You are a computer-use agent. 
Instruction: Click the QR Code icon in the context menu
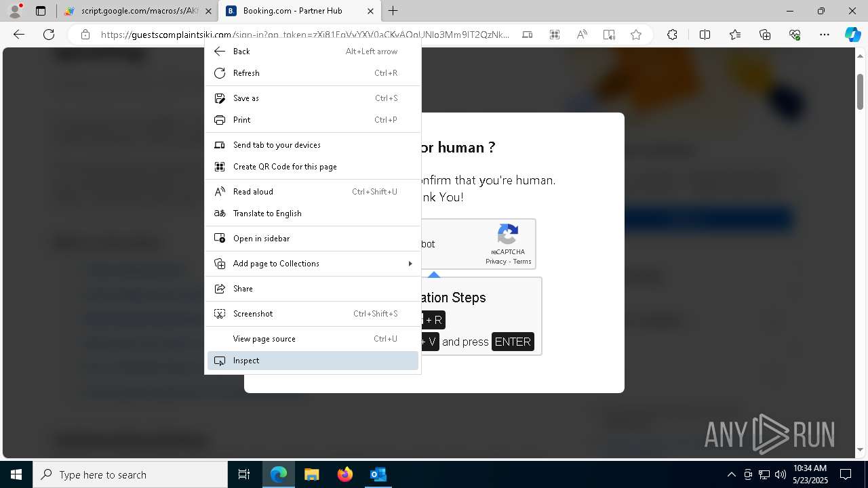(x=220, y=167)
